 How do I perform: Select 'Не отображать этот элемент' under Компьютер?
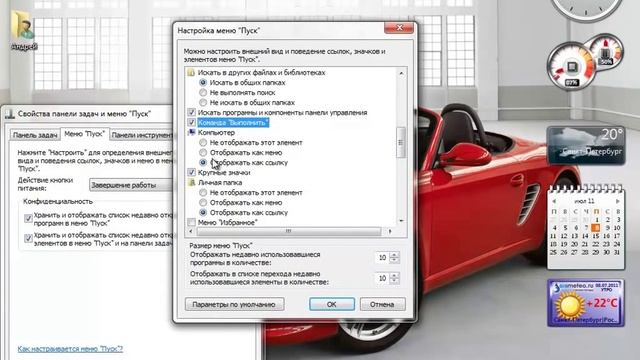pyautogui.click(x=203, y=142)
